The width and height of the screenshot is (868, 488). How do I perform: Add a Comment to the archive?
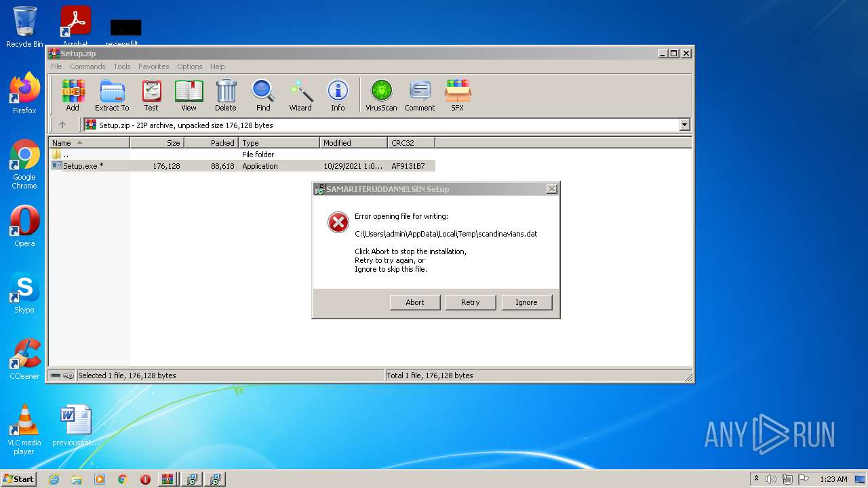pyautogui.click(x=420, y=95)
